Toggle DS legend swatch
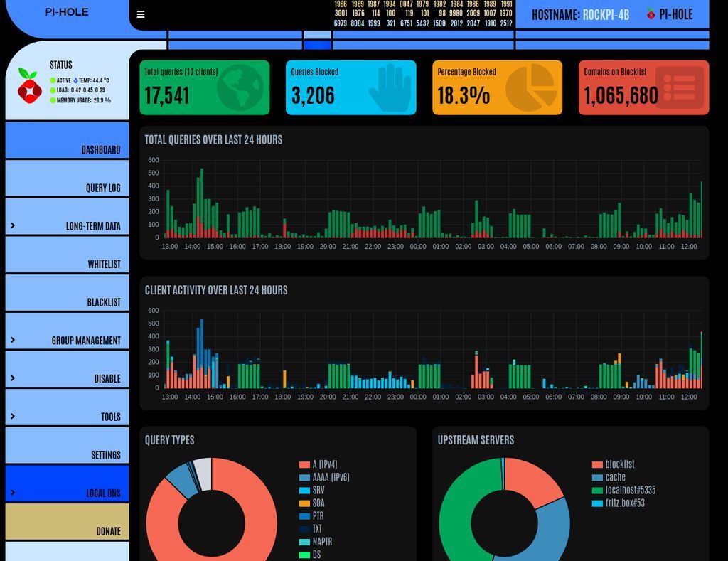728x561 pixels. point(304,555)
